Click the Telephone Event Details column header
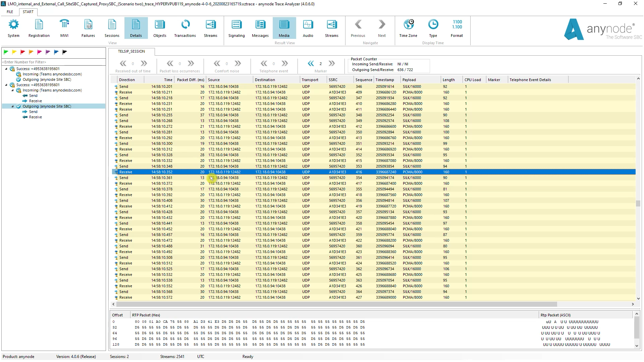Viewport: 644px width, 362px height. (538, 80)
